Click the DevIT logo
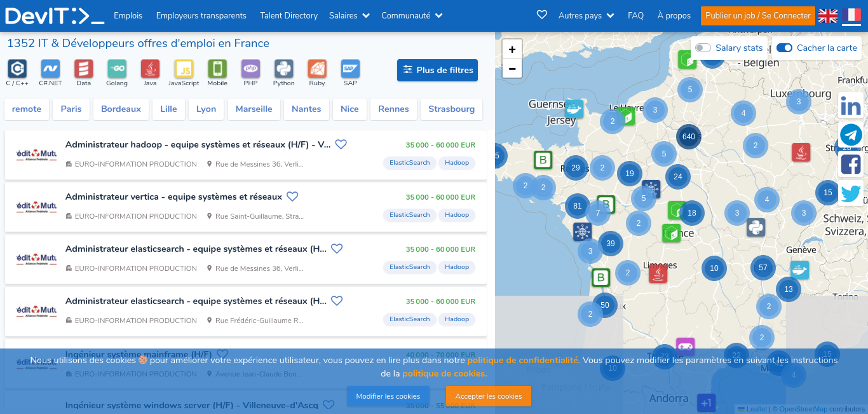Image resolution: width=868 pixels, height=414 pixels. tap(55, 16)
